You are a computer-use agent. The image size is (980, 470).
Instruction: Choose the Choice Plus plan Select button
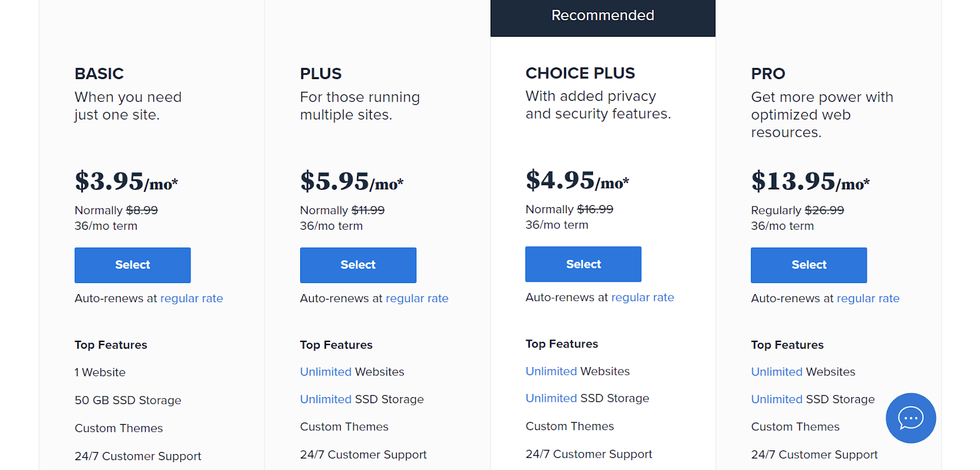(x=583, y=264)
